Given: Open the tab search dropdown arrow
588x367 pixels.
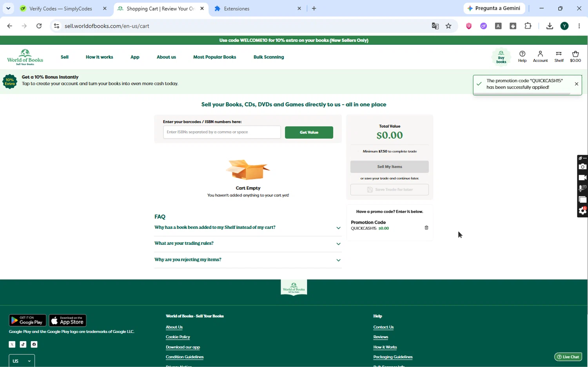Looking at the screenshot, I should [x=8, y=8].
